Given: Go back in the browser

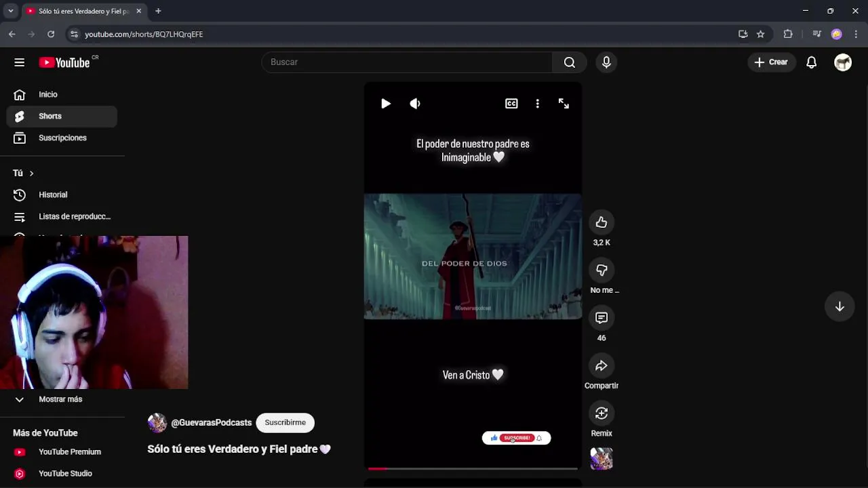Looking at the screenshot, I should [x=12, y=34].
